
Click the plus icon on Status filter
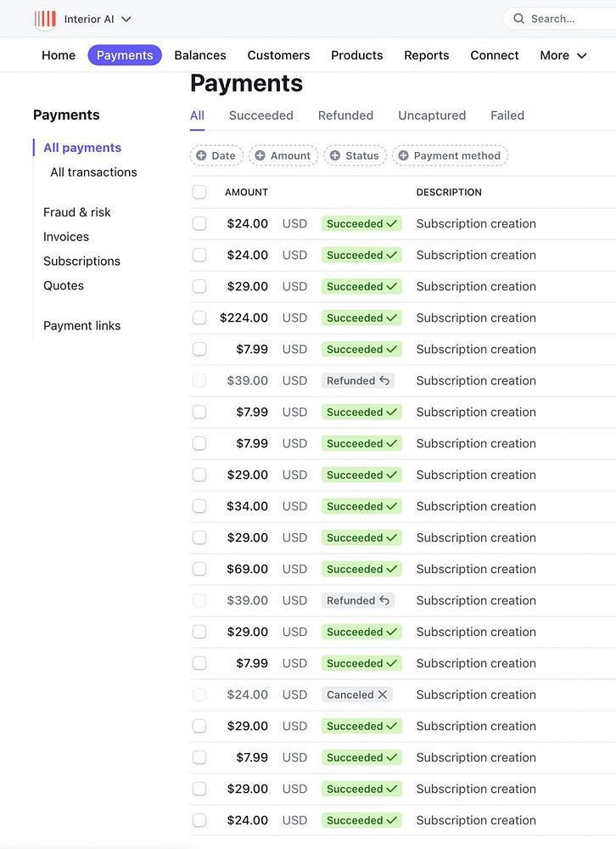tap(335, 155)
